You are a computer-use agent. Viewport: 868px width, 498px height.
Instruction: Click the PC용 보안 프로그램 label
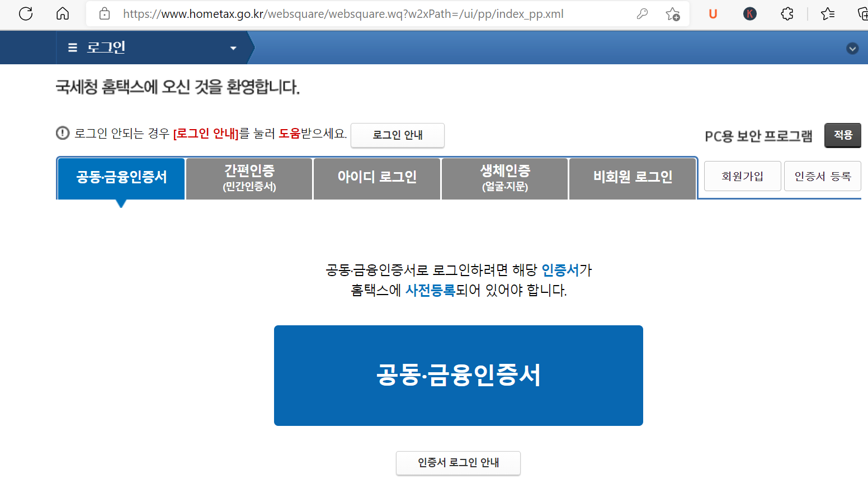(x=758, y=136)
